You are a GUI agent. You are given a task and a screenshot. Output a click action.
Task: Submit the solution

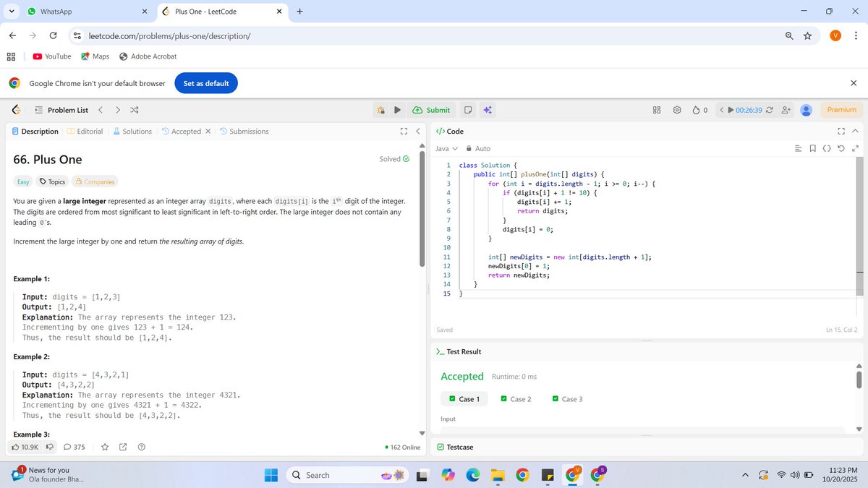pos(431,110)
